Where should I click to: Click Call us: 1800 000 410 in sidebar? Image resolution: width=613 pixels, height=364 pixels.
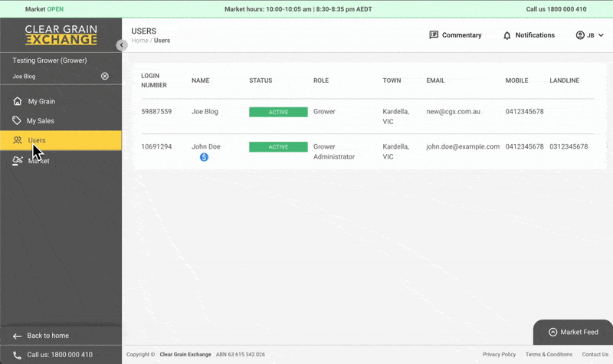click(60, 355)
